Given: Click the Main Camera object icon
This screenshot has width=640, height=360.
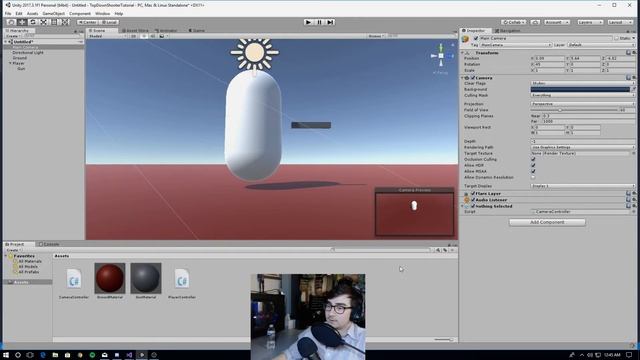Looking at the screenshot, I should tap(465, 40).
